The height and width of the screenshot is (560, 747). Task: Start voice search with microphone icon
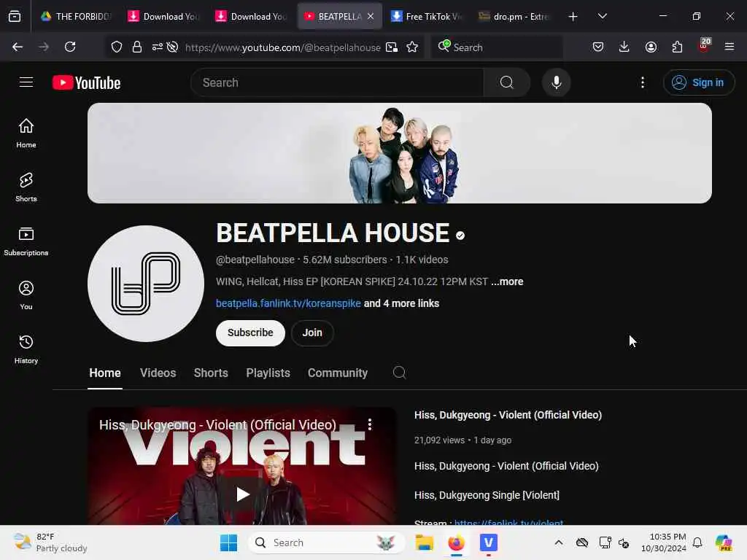coord(556,82)
